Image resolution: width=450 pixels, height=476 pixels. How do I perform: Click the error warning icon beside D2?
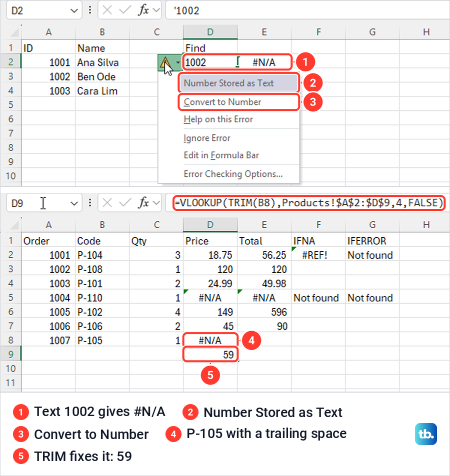coord(165,63)
